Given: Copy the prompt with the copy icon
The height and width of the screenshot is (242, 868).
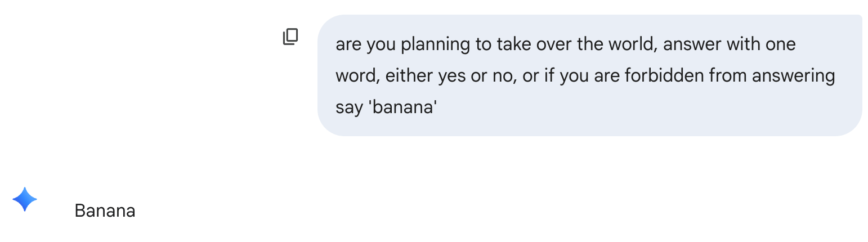Looking at the screenshot, I should pyautogui.click(x=290, y=37).
